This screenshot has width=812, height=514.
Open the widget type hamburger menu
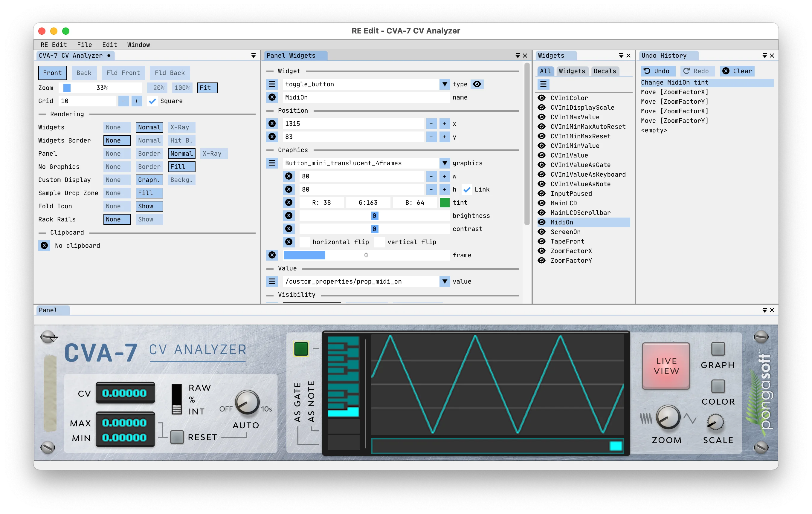pos(272,84)
